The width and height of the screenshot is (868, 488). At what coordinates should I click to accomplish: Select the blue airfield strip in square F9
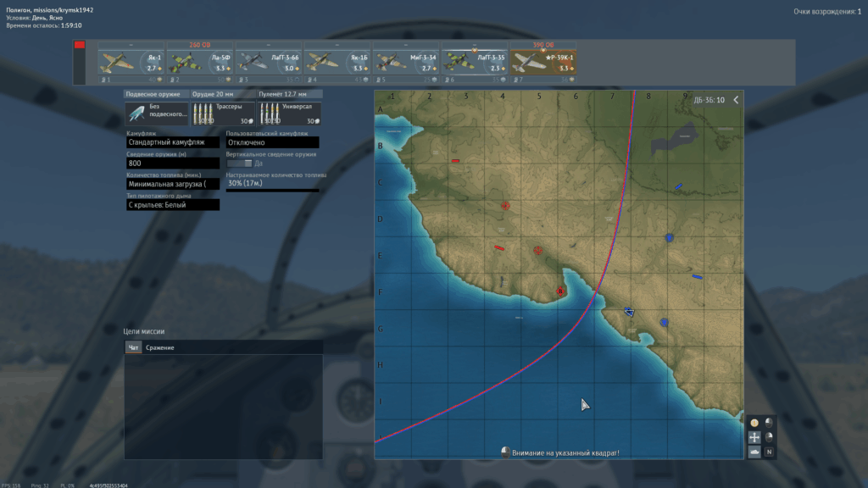[x=698, y=277]
